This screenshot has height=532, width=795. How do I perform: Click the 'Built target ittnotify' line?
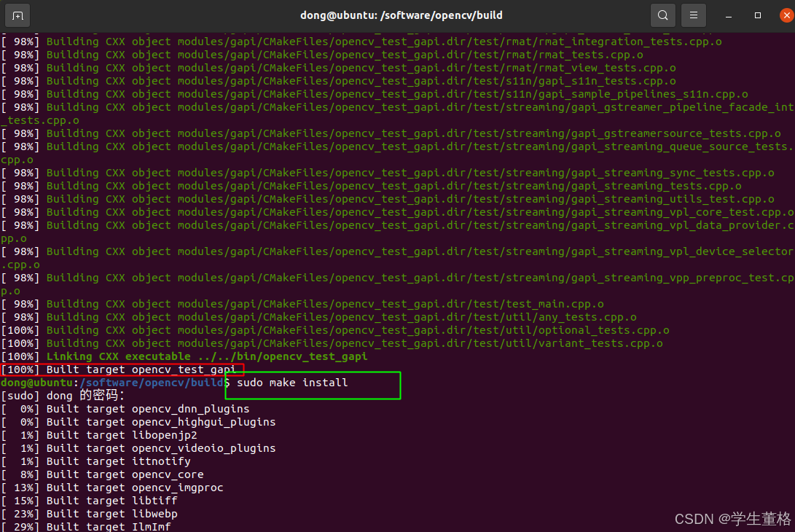point(96,461)
